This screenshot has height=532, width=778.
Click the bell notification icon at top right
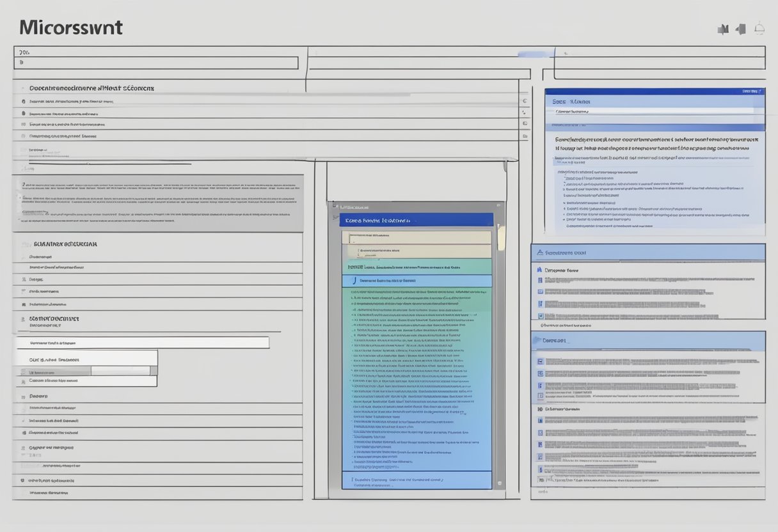pyautogui.click(x=759, y=28)
